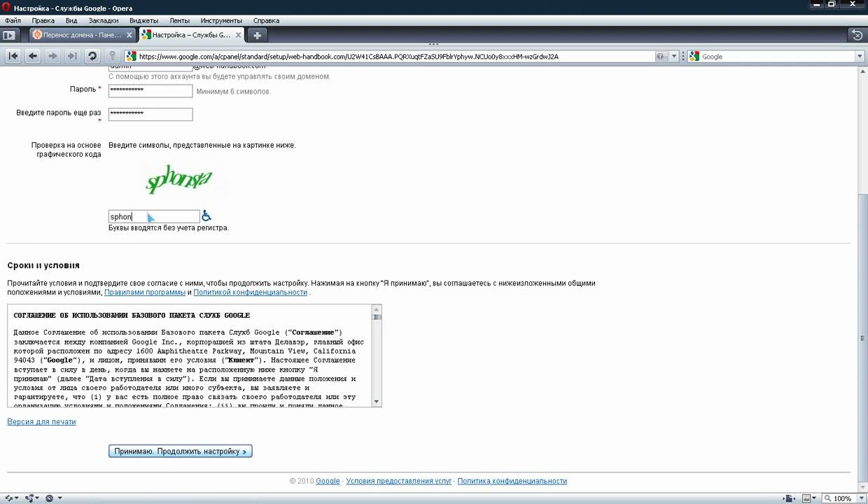Viewport: 868px width, 504px height.
Task: Switch to the Перенос домена tab
Action: tap(83, 35)
